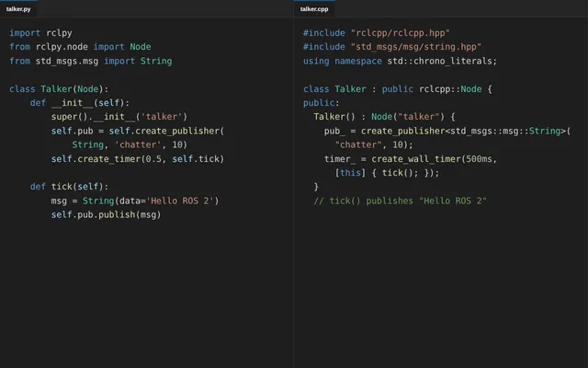Switch to the talker.cpp tab
This screenshot has width=588, height=368.
point(314,9)
